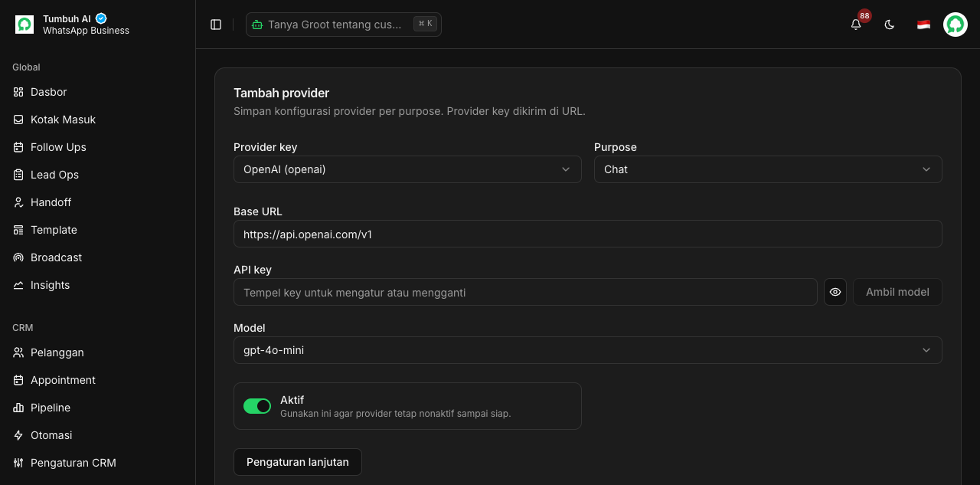Open the Purpose dropdown showing Chat
This screenshot has height=485, width=980.
[768, 169]
